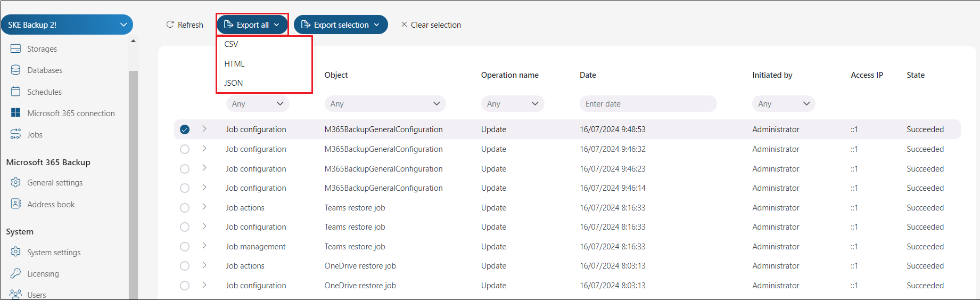Select the Job actions Teams restore row
Image resolution: width=980 pixels, height=300 pixels.
[185, 208]
